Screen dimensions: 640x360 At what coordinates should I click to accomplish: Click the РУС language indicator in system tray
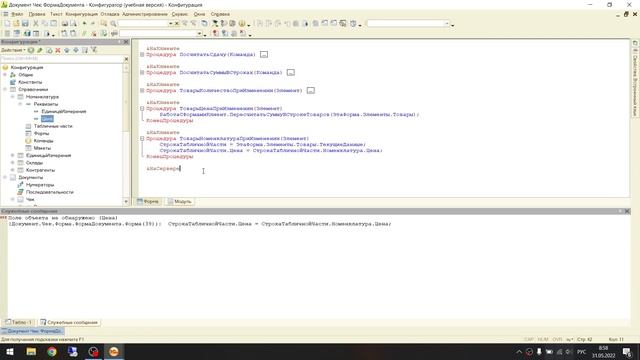(582, 351)
